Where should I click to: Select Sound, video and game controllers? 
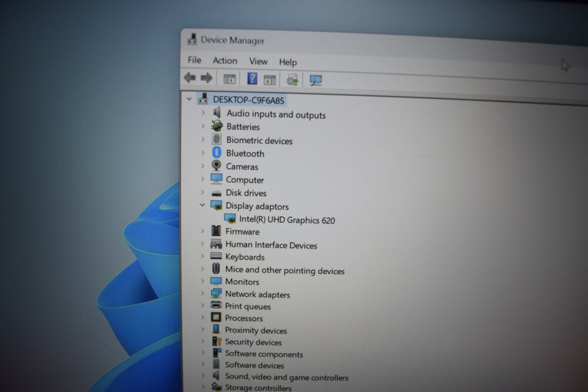(x=286, y=377)
